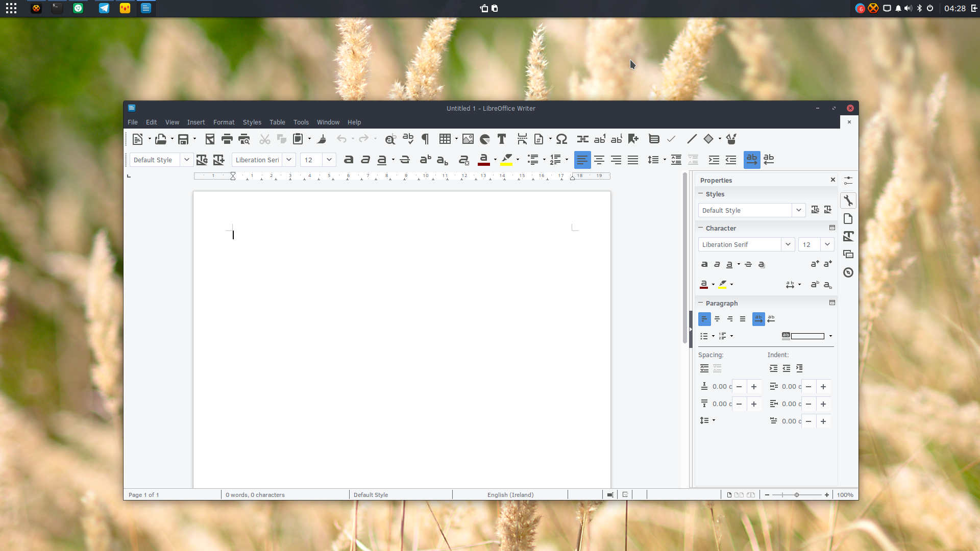Image resolution: width=980 pixels, height=551 pixels.
Task: Click the status bar zoom slider
Action: 797,495
